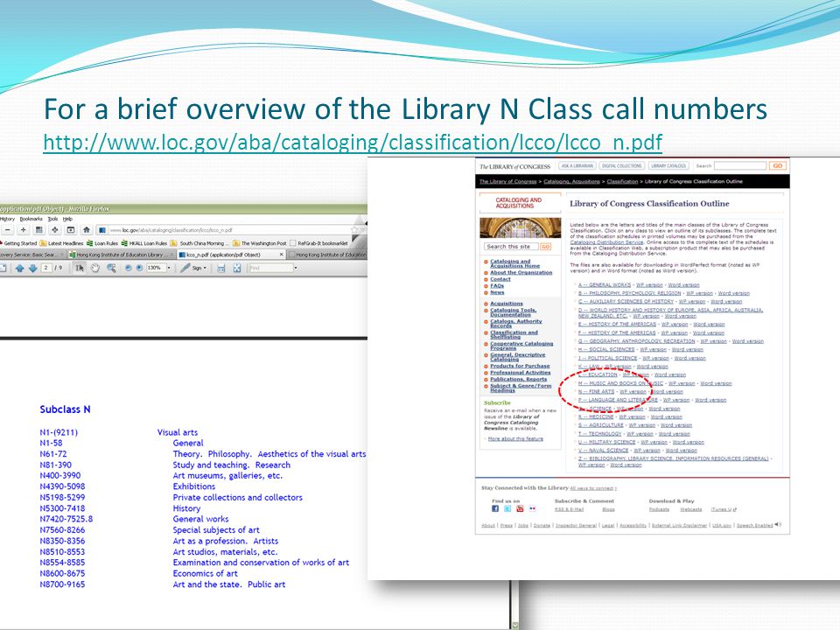Click the GO button beside top Search field
Image resolution: width=840 pixels, height=630 pixels.
coord(777,166)
